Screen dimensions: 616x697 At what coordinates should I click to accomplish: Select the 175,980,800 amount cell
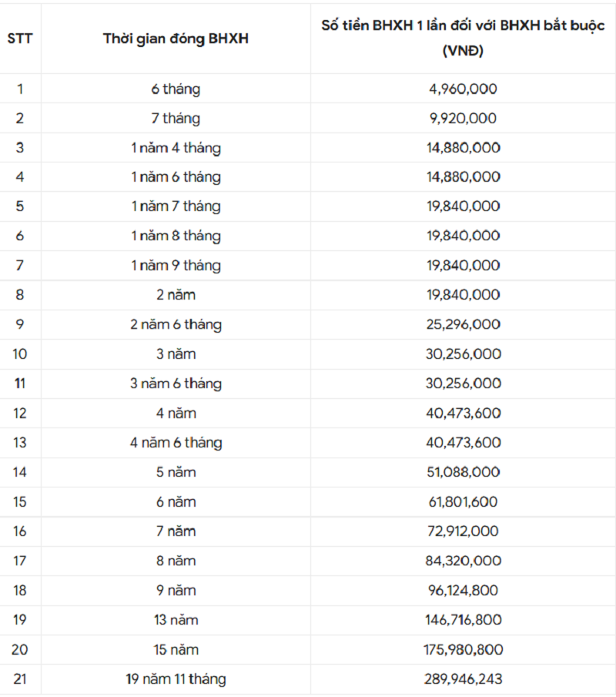tap(463, 649)
